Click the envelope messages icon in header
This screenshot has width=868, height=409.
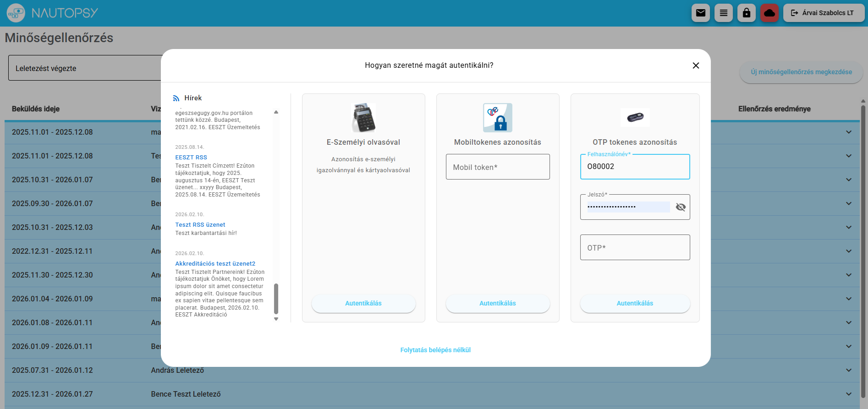click(700, 13)
